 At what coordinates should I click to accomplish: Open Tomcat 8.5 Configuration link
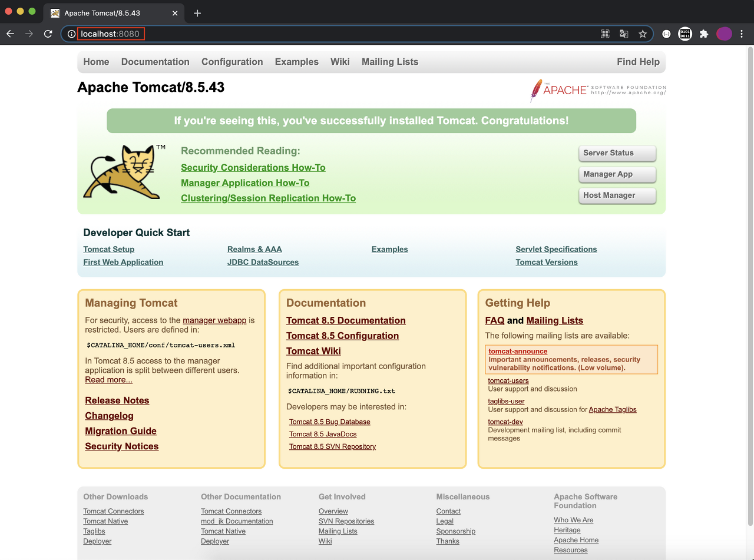[x=342, y=336]
